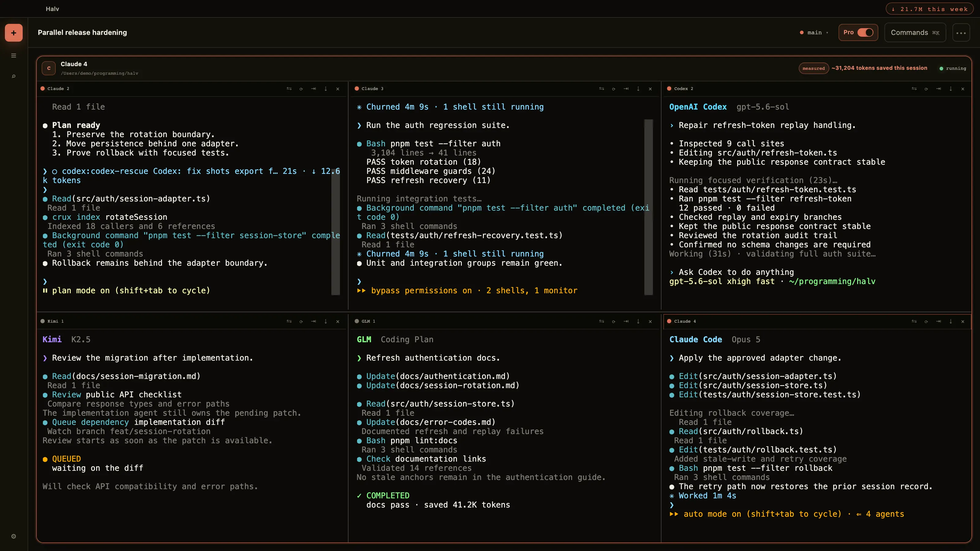Image resolution: width=980 pixels, height=551 pixels.
Task: Close the Kimi 1 pane
Action: [x=338, y=321]
